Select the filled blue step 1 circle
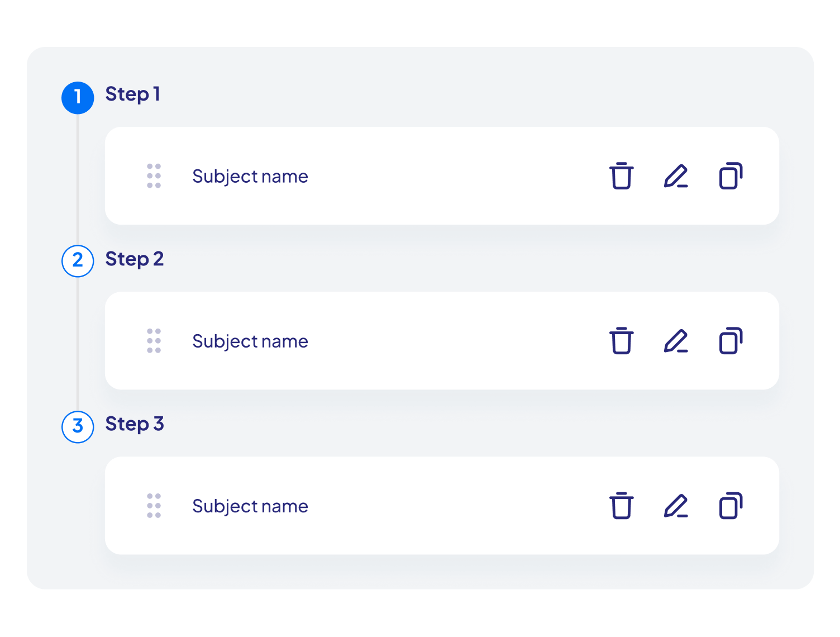This screenshot has height=637, width=840. coord(78,98)
